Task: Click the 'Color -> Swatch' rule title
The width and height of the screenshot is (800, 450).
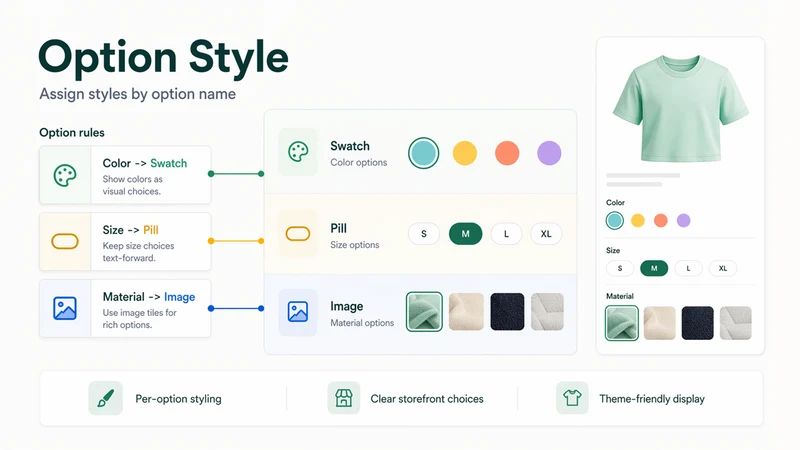Action: [x=145, y=163]
